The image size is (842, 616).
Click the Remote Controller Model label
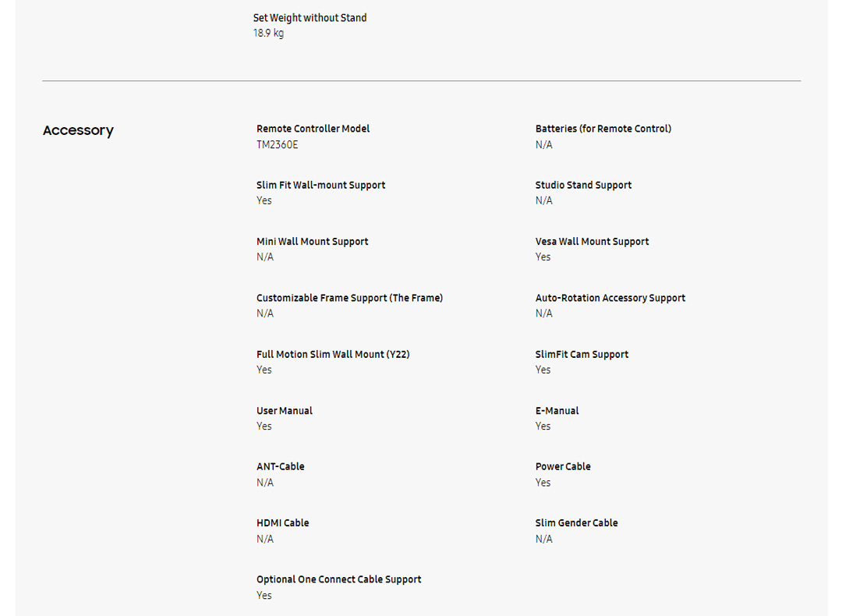[313, 129]
